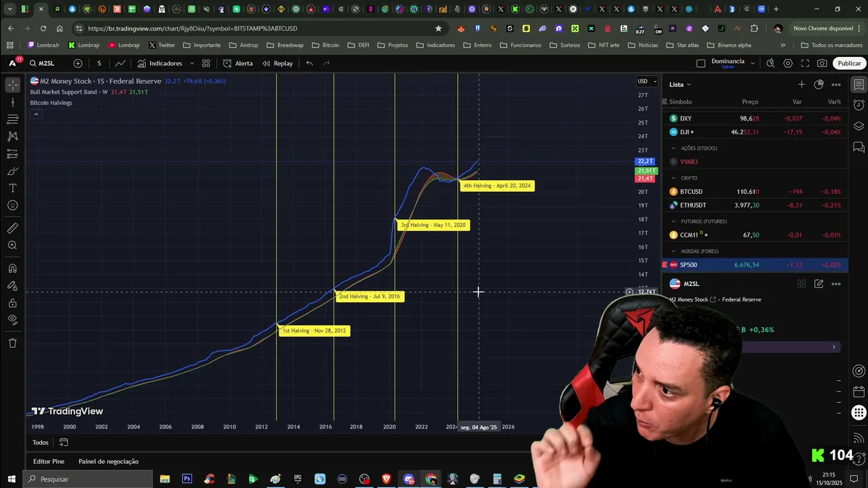Select the trend line drawing tool

(x=12, y=102)
